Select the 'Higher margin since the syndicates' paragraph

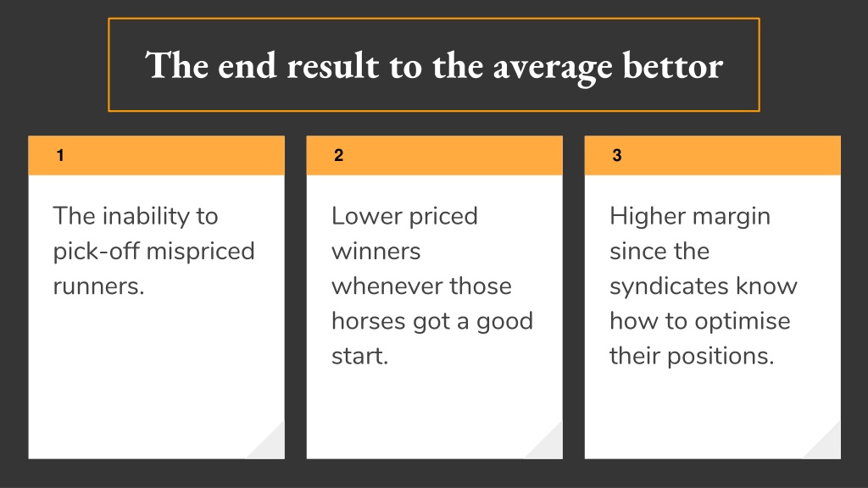pyautogui.click(x=703, y=286)
